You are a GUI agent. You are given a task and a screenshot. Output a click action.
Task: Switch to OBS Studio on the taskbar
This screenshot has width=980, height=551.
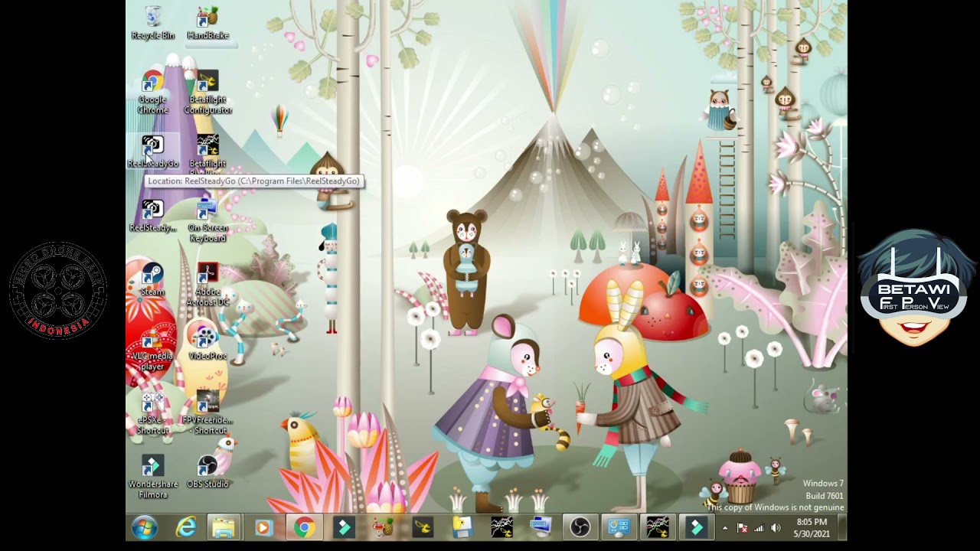click(580, 527)
